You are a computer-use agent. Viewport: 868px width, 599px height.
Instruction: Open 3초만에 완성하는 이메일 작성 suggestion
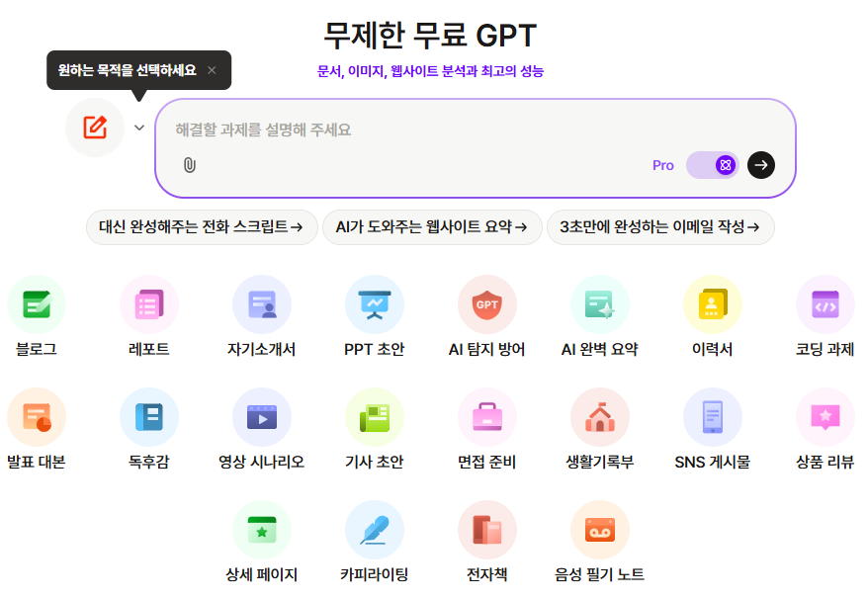[660, 227]
